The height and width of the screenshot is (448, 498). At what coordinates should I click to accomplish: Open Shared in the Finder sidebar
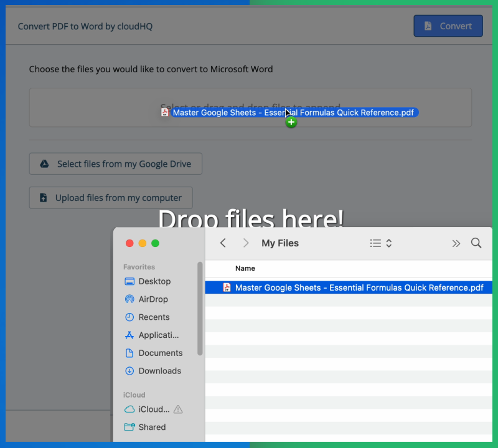pos(145,427)
